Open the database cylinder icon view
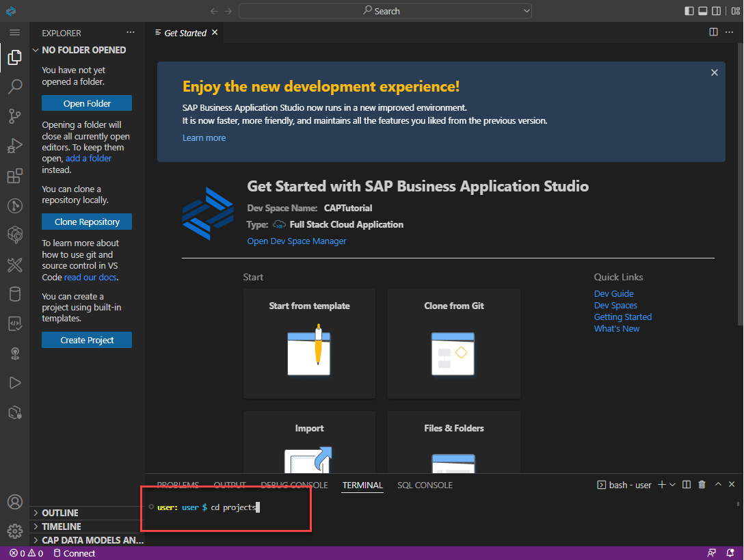This screenshot has height=560, width=744. point(15,294)
